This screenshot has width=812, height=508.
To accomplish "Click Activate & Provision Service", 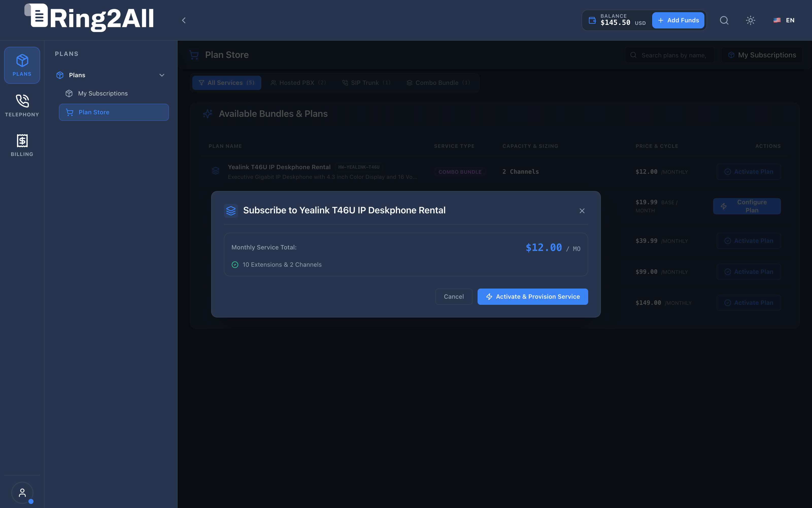I will 533,297.
